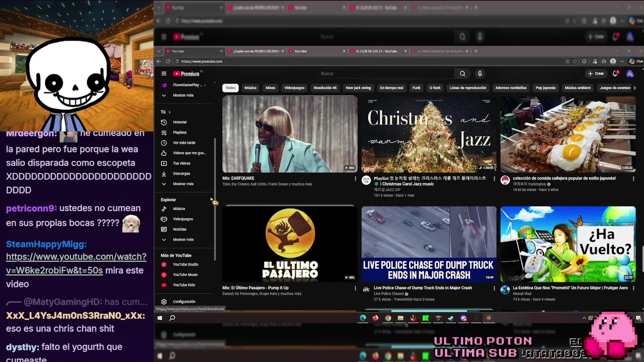Select the Mixes filter chip

270,88
